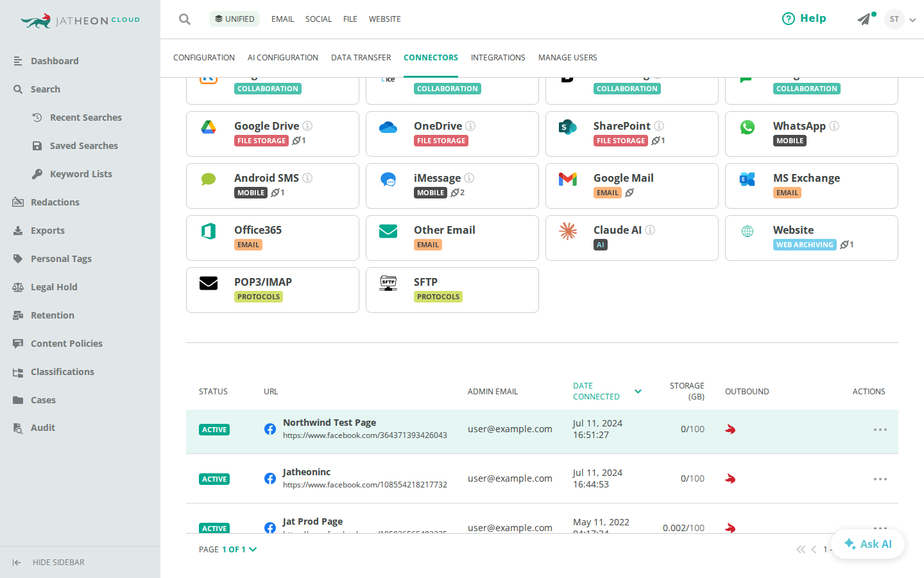Click the POP3/IMAP envelope icon
Image resolution: width=924 pixels, height=578 pixels.
[209, 283]
